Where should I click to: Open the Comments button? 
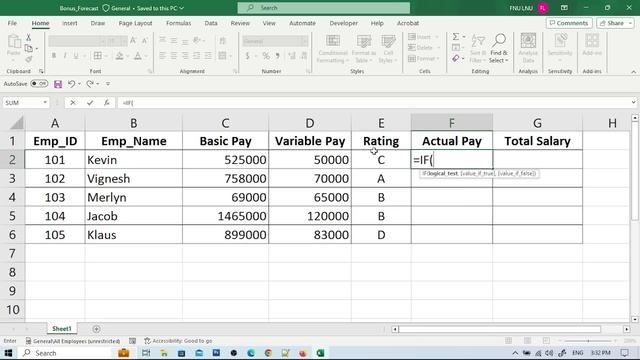pyautogui.click(x=569, y=23)
